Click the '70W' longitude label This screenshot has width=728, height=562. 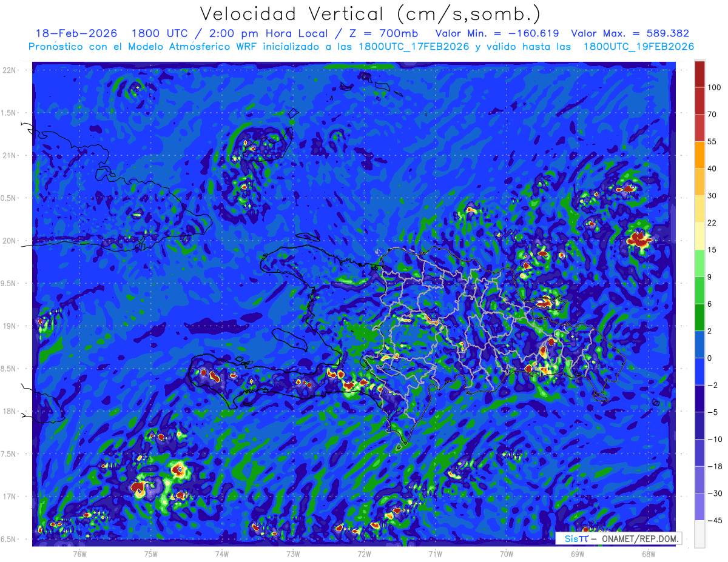click(x=507, y=554)
